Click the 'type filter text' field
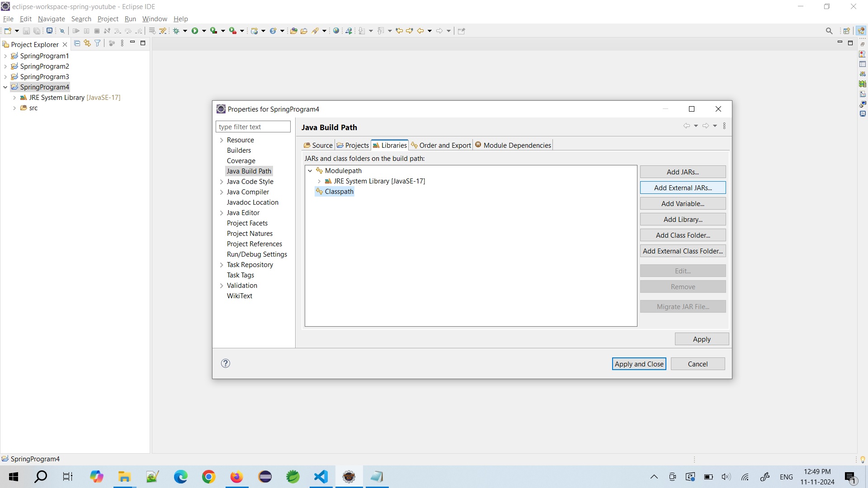The height and width of the screenshot is (488, 868). [x=253, y=127]
